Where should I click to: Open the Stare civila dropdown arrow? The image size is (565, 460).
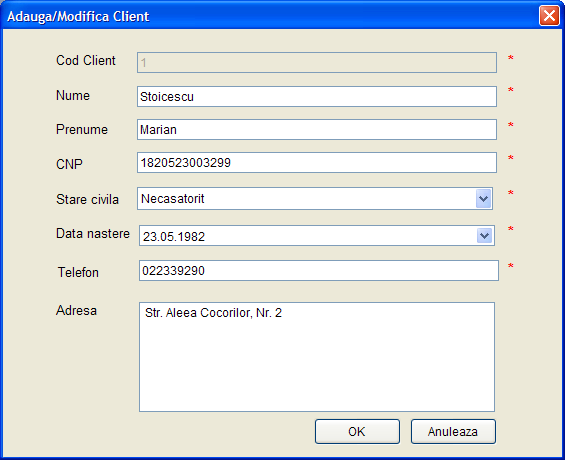click(x=484, y=198)
